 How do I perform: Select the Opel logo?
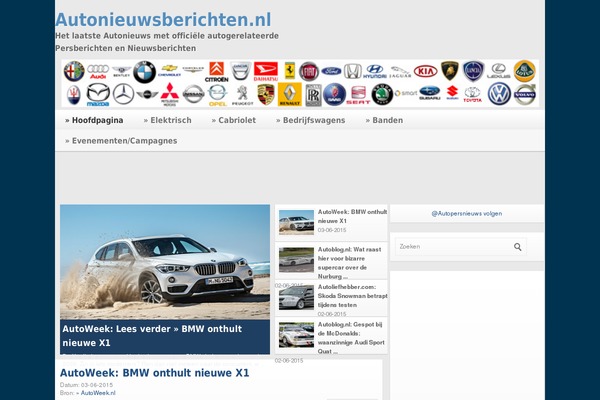pyautogui.click(x=218, y=95)
